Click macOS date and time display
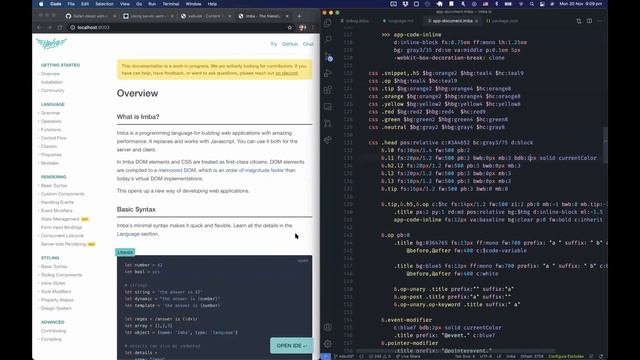 coord(580,4)
